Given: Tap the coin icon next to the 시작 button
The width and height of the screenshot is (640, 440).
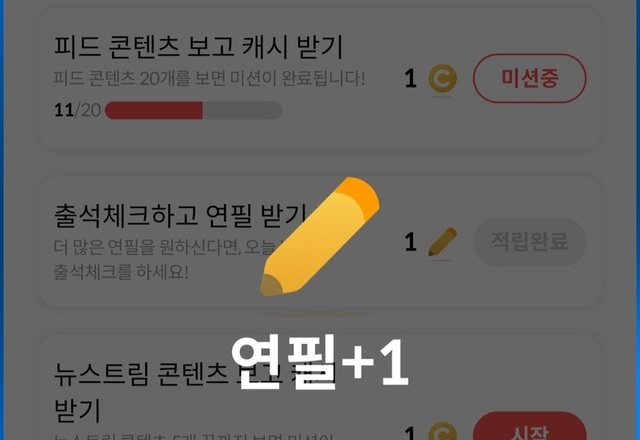Looking at the screenshot, I should (x=442, y=432).
